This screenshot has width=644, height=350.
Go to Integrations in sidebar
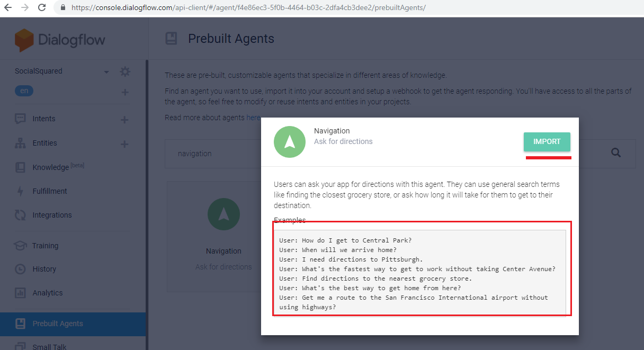tap(52, 215)
